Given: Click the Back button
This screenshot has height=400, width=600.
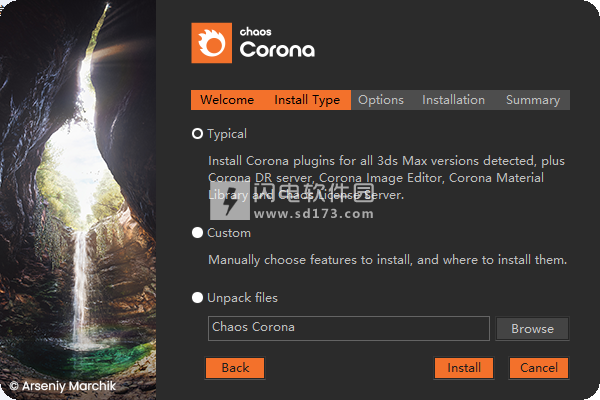Looking at the screenshot, I should (235, 368).
